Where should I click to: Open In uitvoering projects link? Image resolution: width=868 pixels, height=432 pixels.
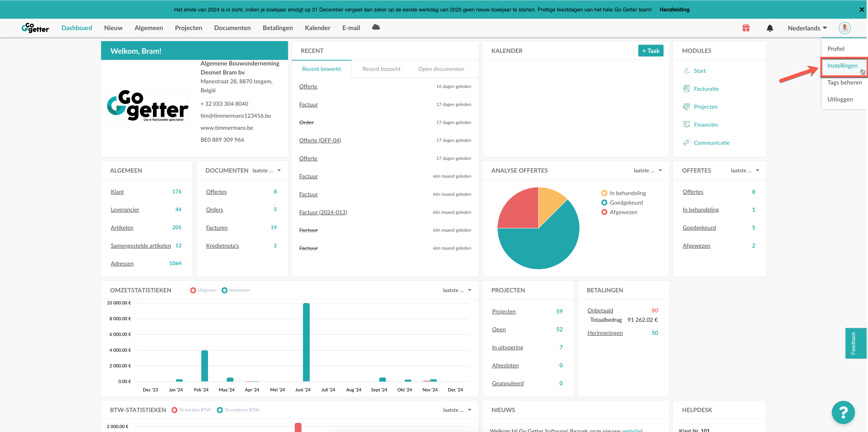[x=507, y=347]
